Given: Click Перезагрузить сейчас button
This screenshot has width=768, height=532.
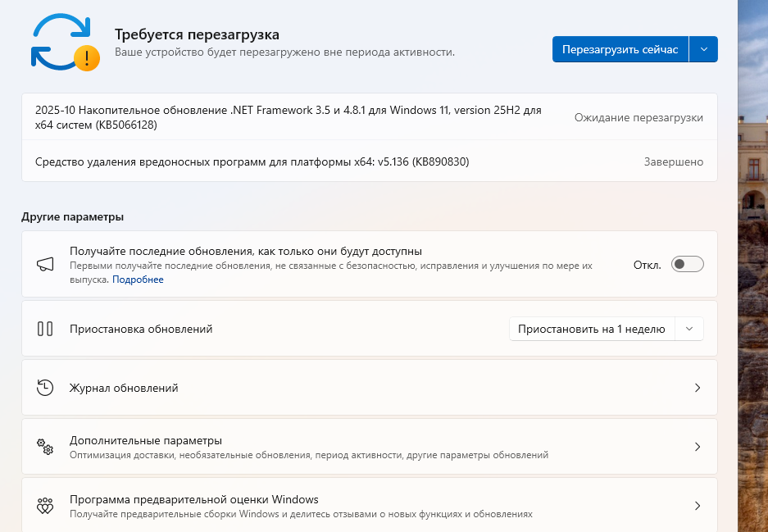Looking at the screenshot, I should click(620, 48).
